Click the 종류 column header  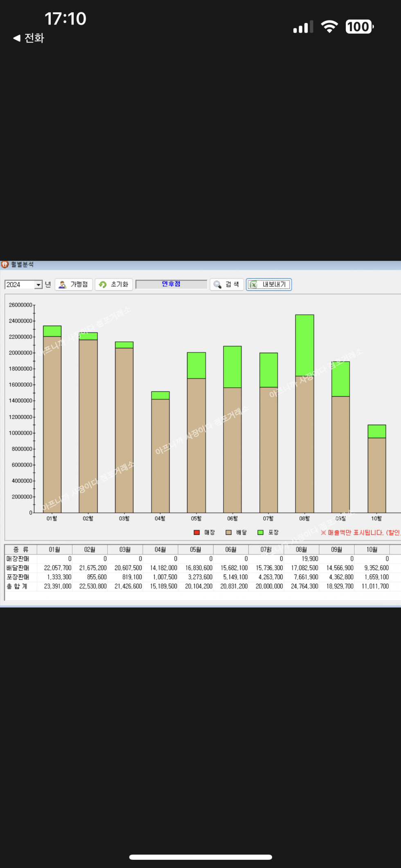(20, 549)
